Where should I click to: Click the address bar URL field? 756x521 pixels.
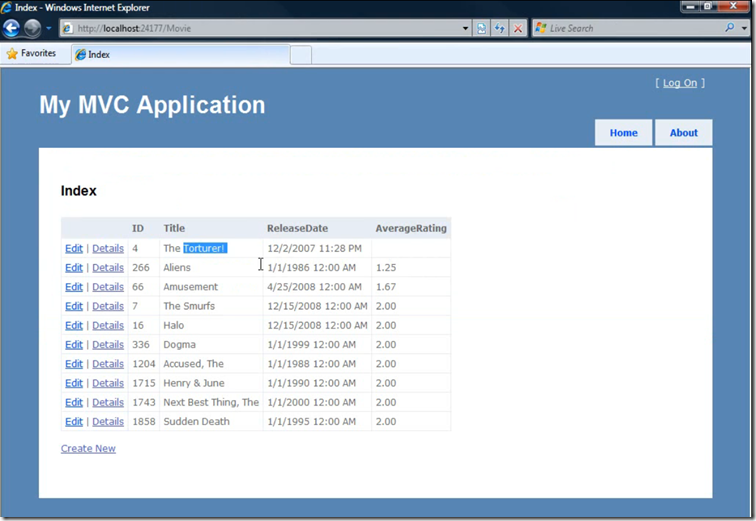pyautogui.click(x=260, y=28)
